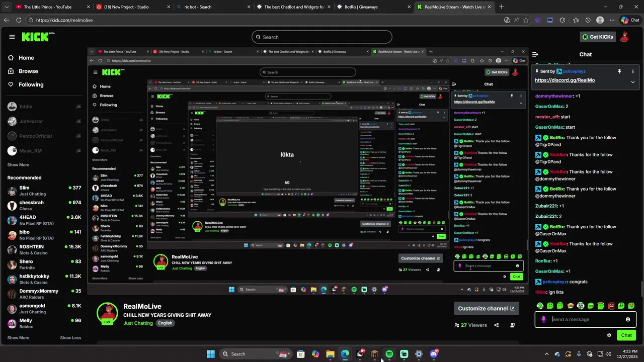Click the user icon right of share

point(513,325)
